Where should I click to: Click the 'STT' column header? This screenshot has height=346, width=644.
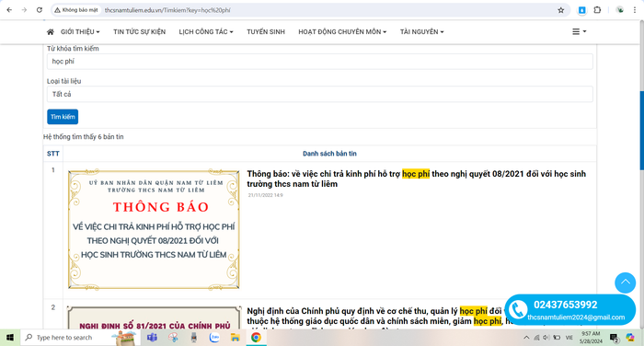point(53,154)
